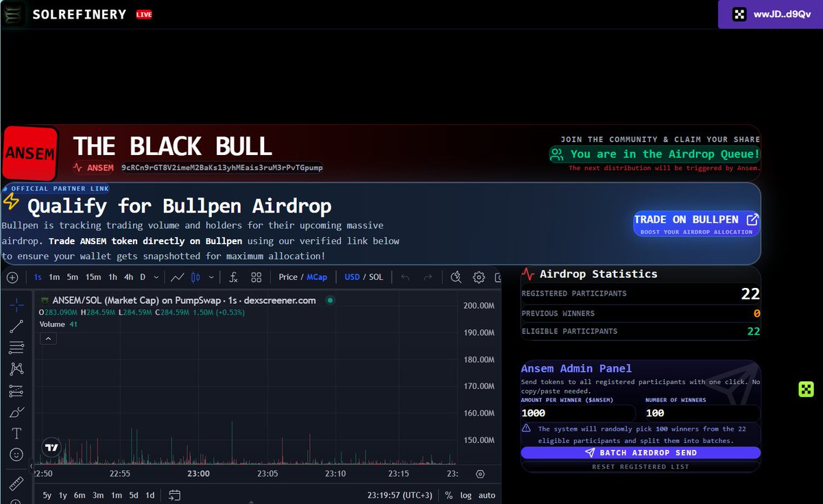Select the XABCD pattern tool

(16, 369)
